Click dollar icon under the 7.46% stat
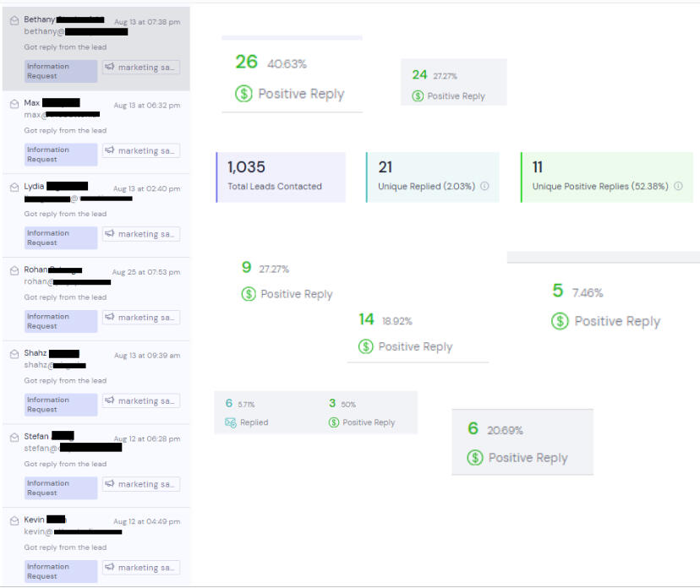The height and width of the screenshot is (588, 700). pyautogui.click(x=560, y=321)
